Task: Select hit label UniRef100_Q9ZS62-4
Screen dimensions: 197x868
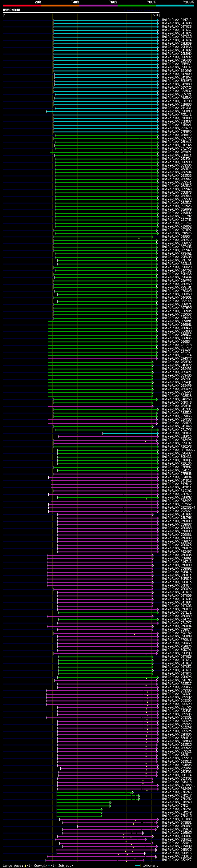Action: point(179,507)
